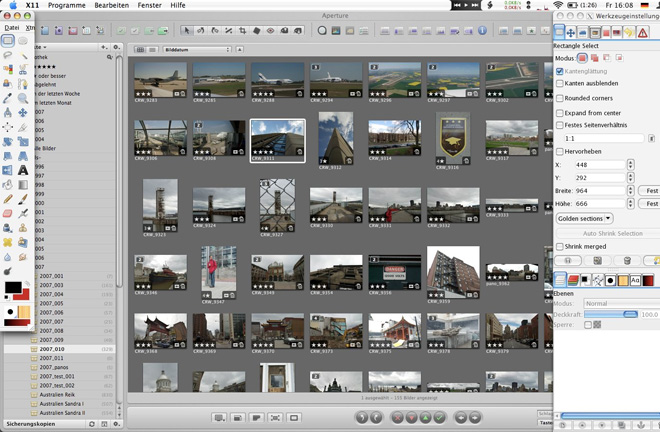Open the Bearbeiten menu

click(112, 5)
